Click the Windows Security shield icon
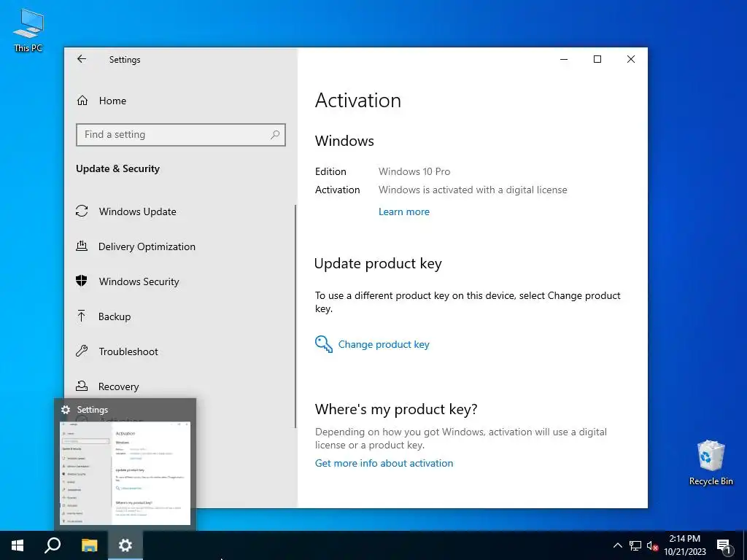The image size is (747, 560). (82, 281)
